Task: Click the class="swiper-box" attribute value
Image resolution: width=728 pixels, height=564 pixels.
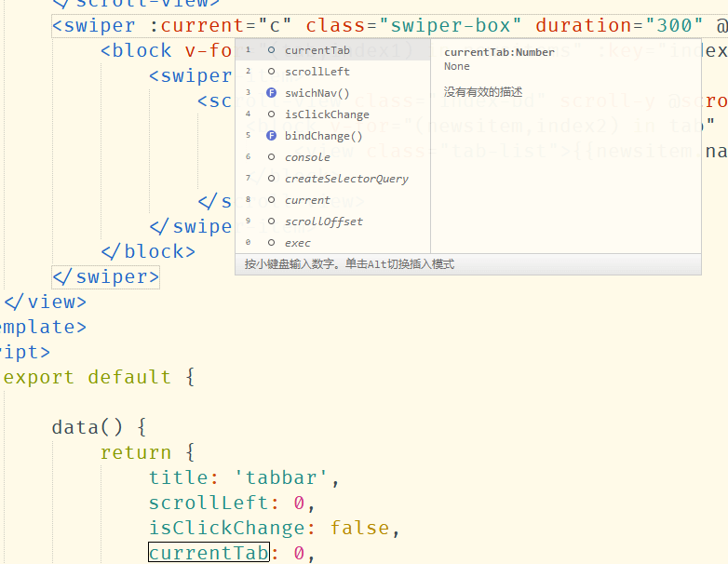Action: tap(450, 25)
